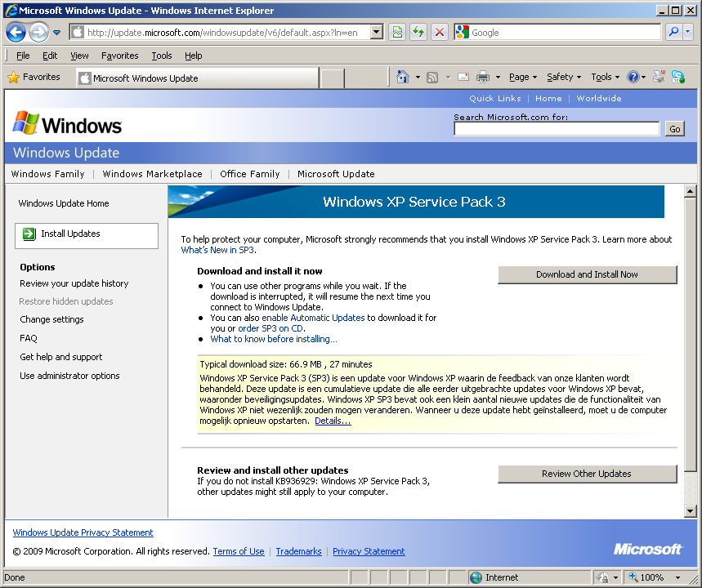Click the Google search provider icon
This screenshot has height=588, width=702.
pos(462,32)
